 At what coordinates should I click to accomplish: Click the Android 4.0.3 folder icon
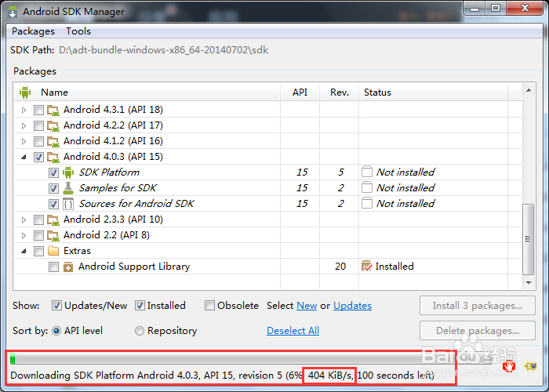(x=53, y=157)
